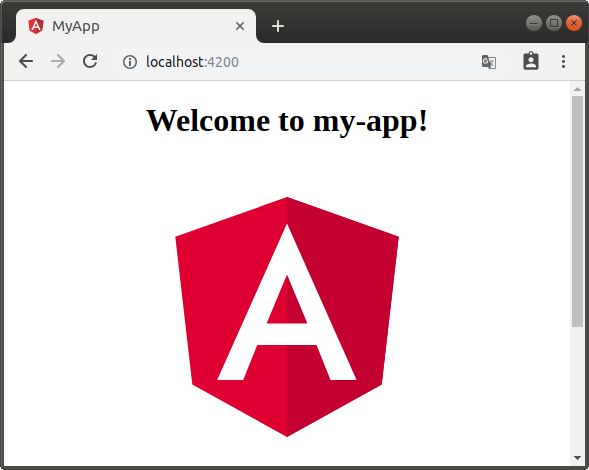The image size is (589, 470).
Task: Minimize the browser window
Action: click(533, 23)
